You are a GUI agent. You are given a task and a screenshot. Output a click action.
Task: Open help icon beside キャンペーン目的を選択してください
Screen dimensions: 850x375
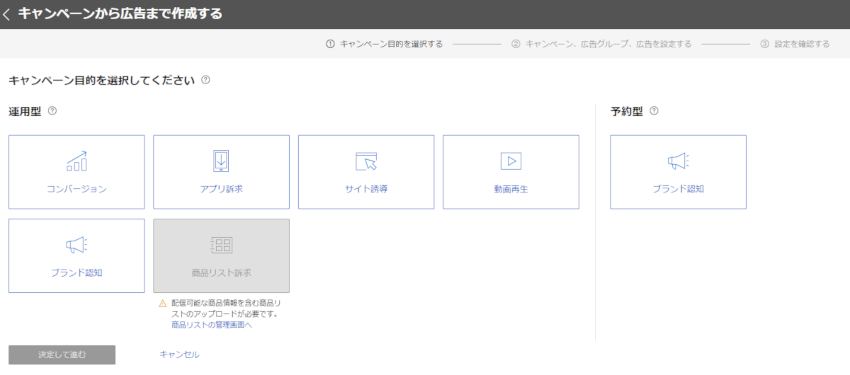(205, 80)
